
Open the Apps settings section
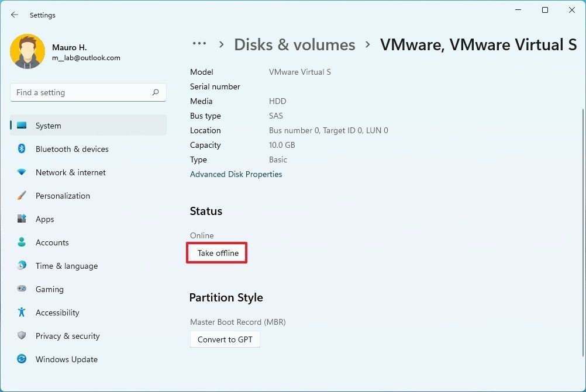44,219
